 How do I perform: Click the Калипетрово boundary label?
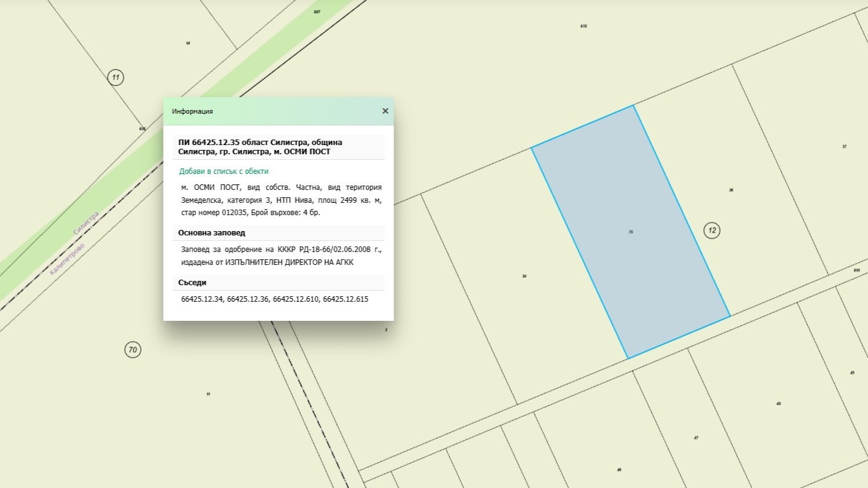click(x=68, y=258)
